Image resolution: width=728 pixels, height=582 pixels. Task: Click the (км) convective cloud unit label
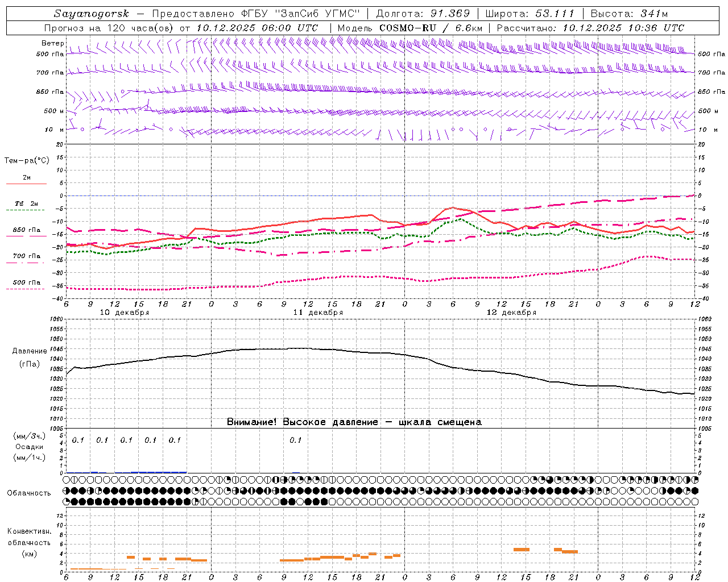tap(29, 554)
